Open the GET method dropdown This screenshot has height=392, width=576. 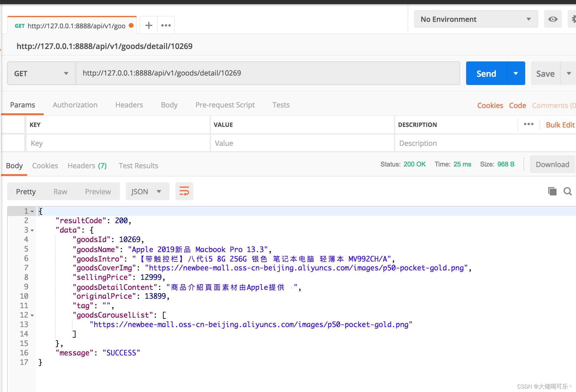[41, 73]
